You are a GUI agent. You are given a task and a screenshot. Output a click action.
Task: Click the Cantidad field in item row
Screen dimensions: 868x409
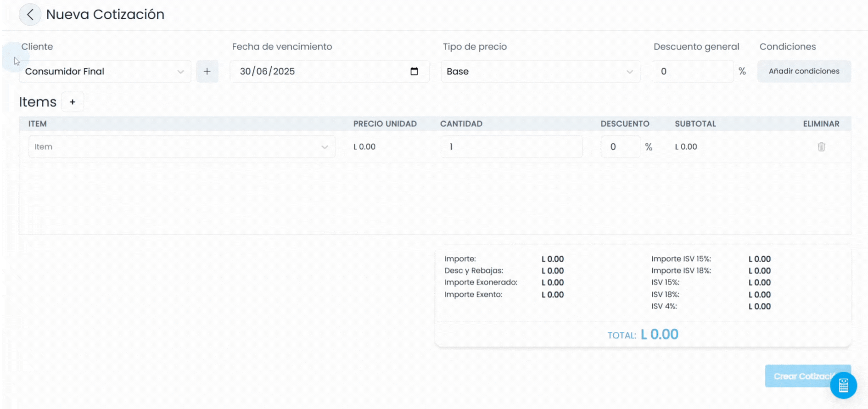(x=511, y=147)
